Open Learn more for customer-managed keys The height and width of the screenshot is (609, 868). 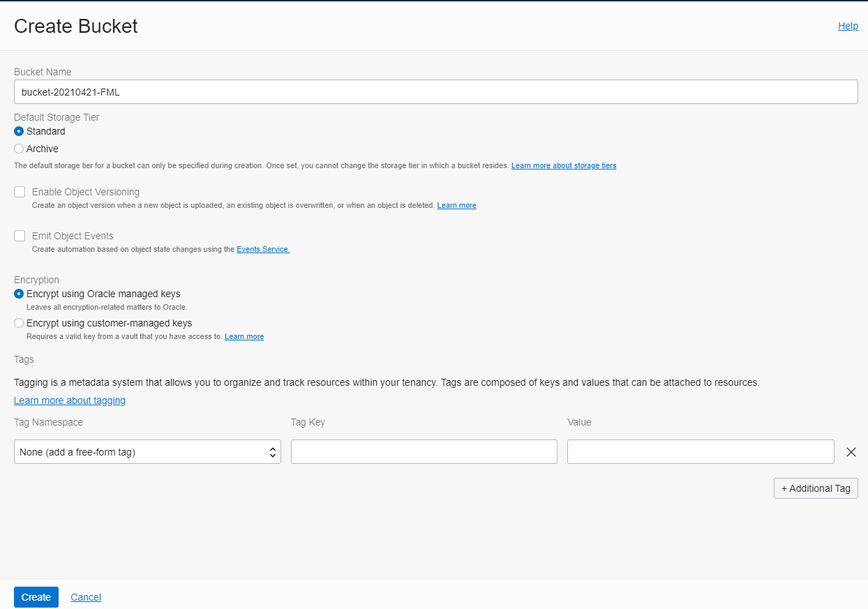pyautogui.click(x=244, y=336)
